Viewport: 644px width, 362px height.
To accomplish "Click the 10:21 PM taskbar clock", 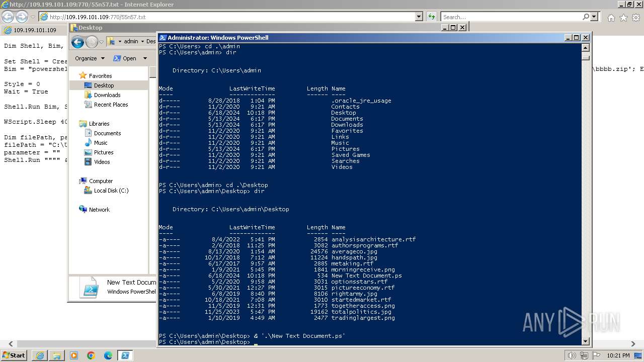I will tap(618, 355).
